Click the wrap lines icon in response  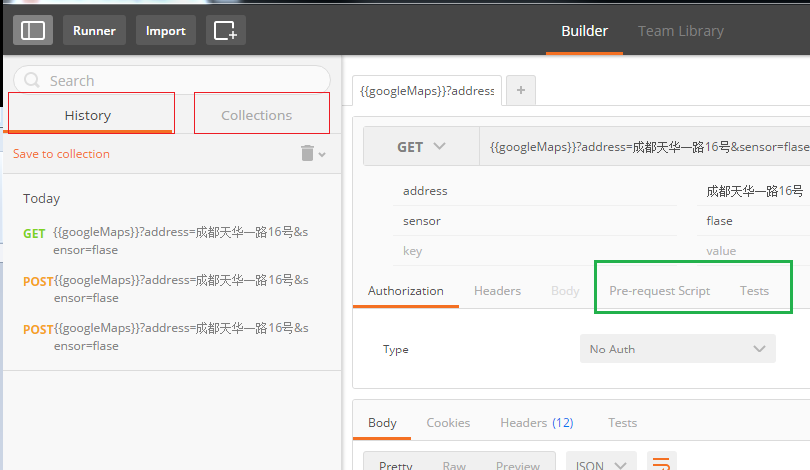(661, 462)
